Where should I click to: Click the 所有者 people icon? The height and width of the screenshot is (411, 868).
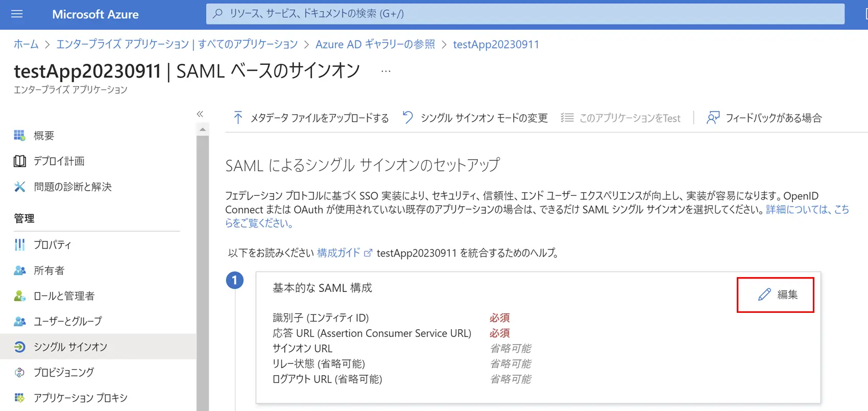click(x=19, y=270)
